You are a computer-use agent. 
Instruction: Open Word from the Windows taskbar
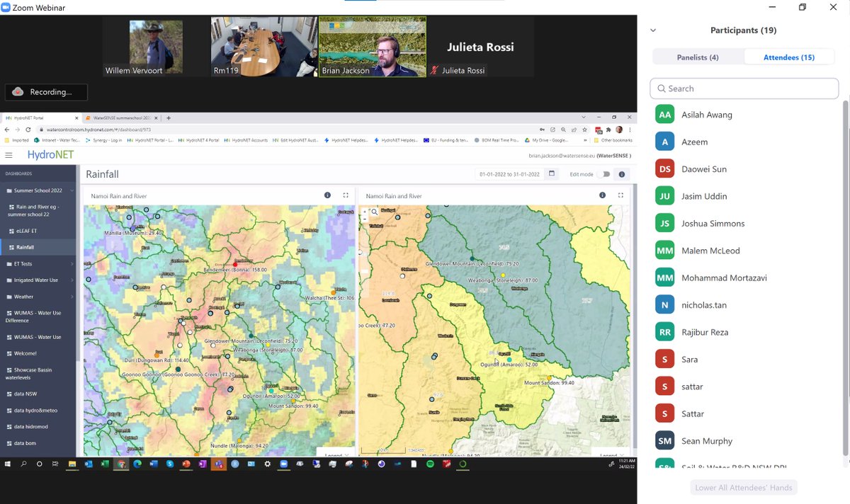[154, 464]
